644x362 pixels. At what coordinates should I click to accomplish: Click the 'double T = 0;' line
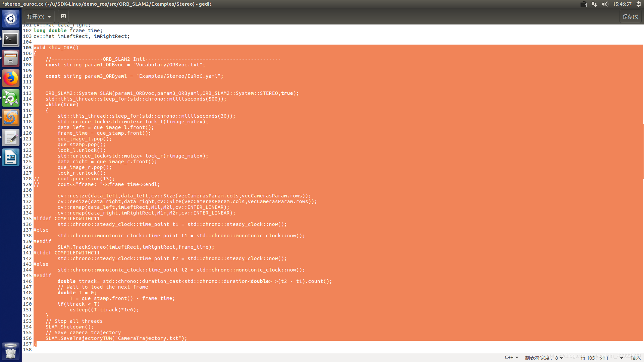(77, 293)
